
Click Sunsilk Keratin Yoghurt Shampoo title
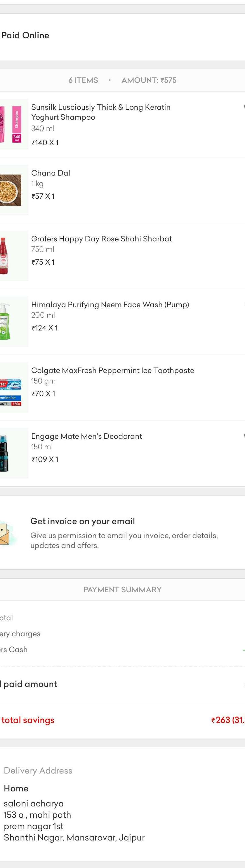coord(101,112)
